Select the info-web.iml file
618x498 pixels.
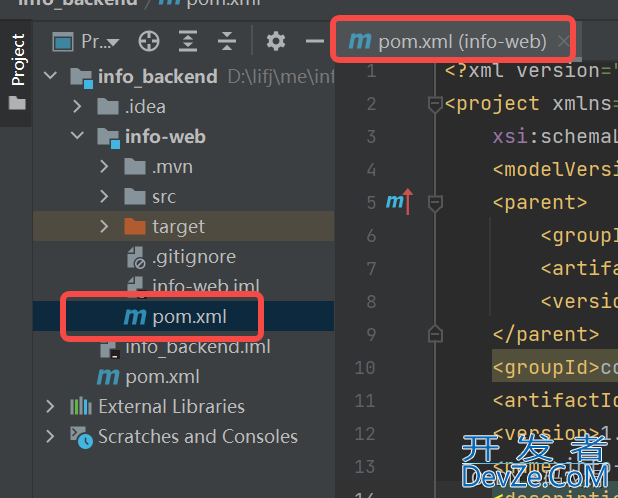click(x=206, y=285)
